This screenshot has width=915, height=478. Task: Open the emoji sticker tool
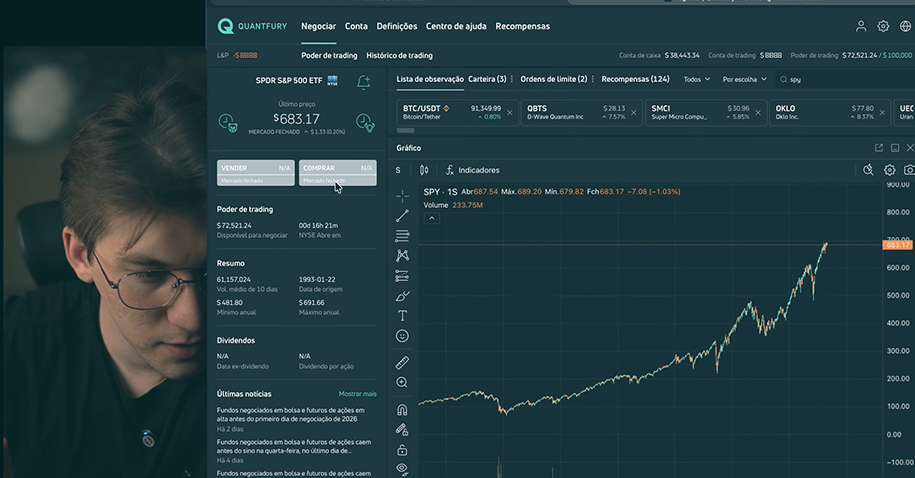(x=402, y=336)
